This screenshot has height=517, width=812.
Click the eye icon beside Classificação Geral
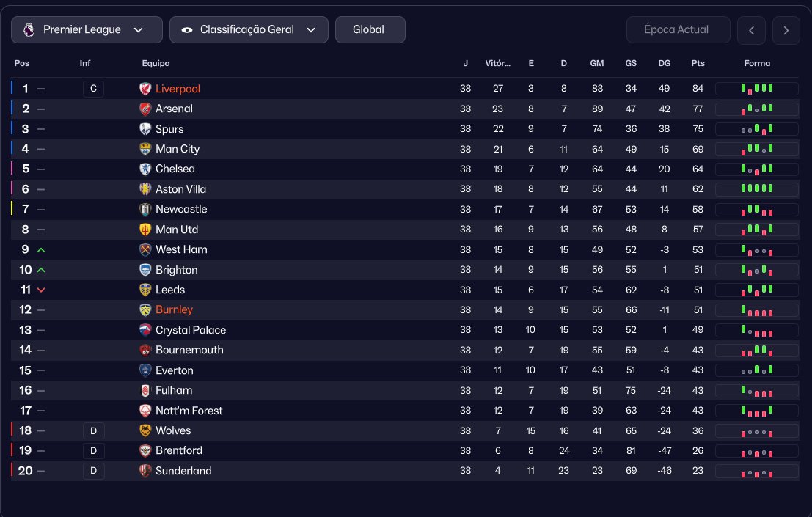coord(187,30)
